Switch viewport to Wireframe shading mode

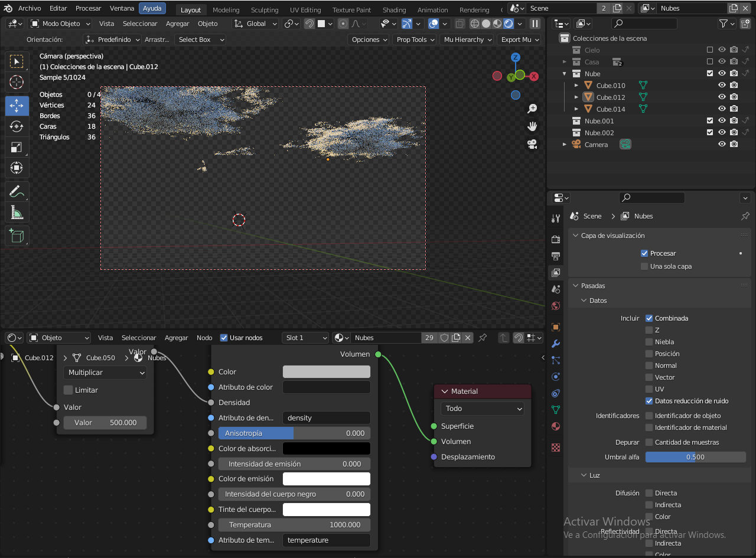coord(475,24)
